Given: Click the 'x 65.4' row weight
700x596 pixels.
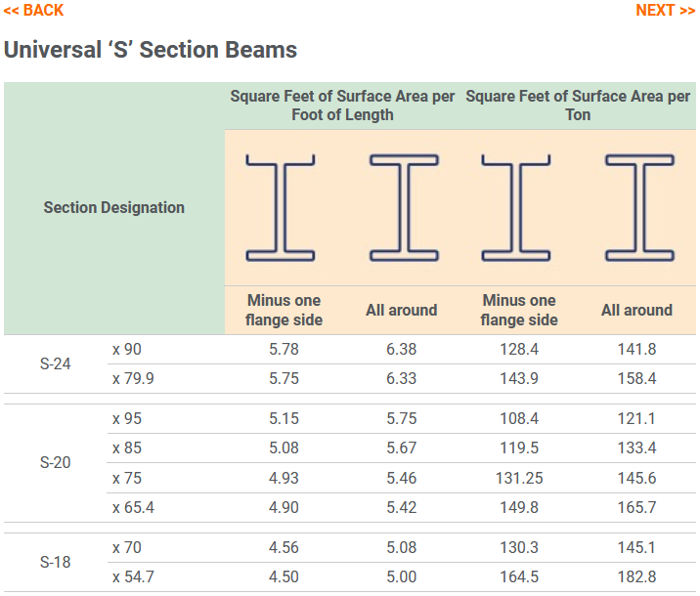Looking at the screenshot, I should click(x=133, y=507).
